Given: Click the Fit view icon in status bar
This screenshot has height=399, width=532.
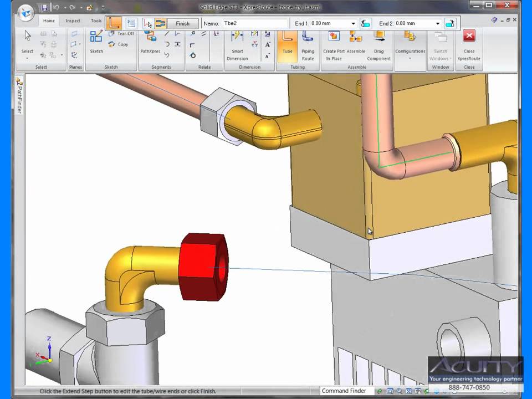Looking at the screenshot, I should tap(409, 391).
